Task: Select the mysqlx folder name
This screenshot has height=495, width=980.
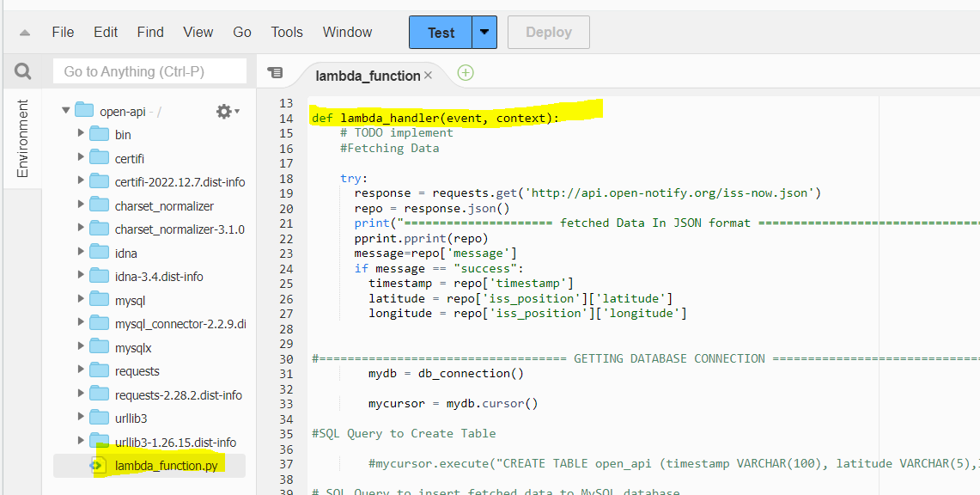Action: [133, 347]
